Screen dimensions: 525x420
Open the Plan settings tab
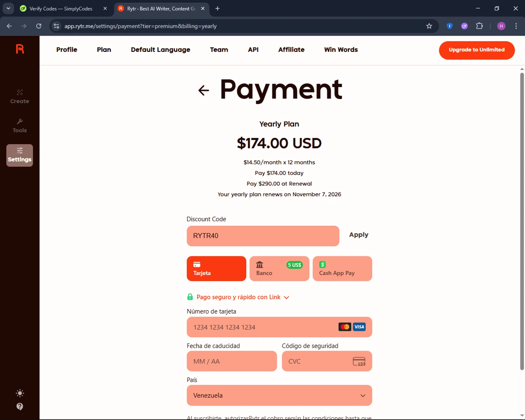[104, 50]
